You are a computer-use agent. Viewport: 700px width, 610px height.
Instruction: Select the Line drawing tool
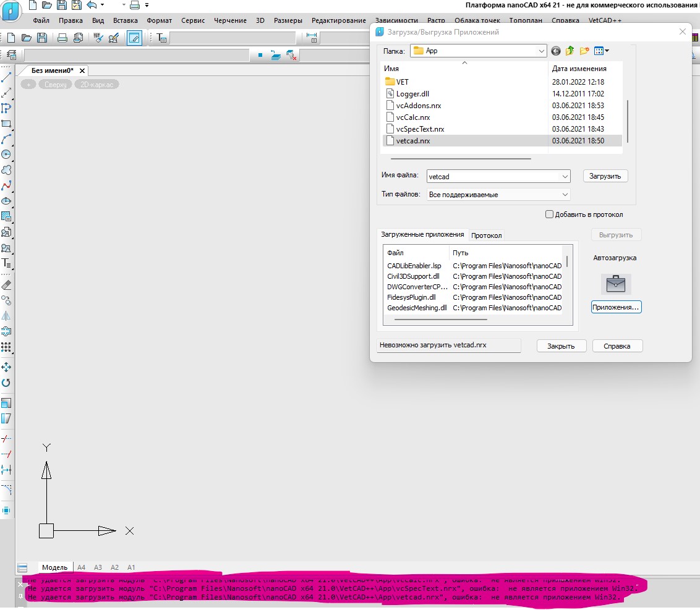tap(7, 78)
